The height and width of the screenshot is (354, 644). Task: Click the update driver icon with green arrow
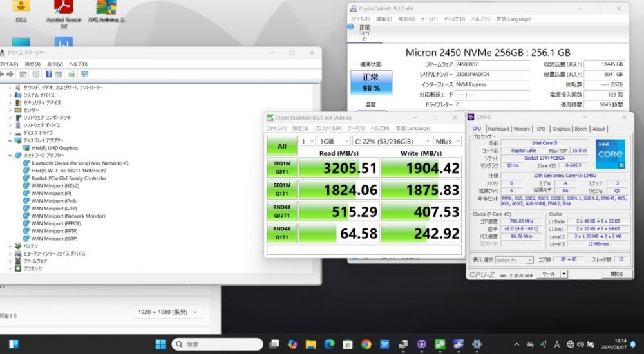[71, 74]
